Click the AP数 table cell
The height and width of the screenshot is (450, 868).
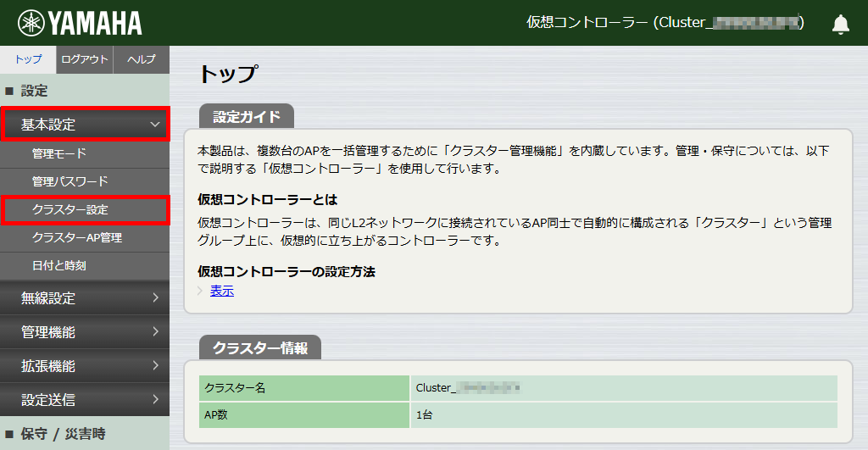pos(304,414)
